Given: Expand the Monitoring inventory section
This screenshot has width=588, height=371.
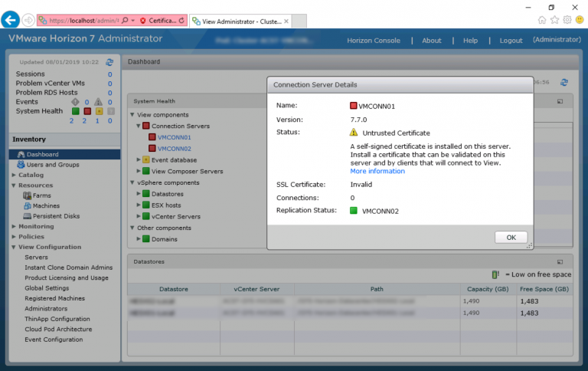Looking at the screenshot, I should coord(14,226).
